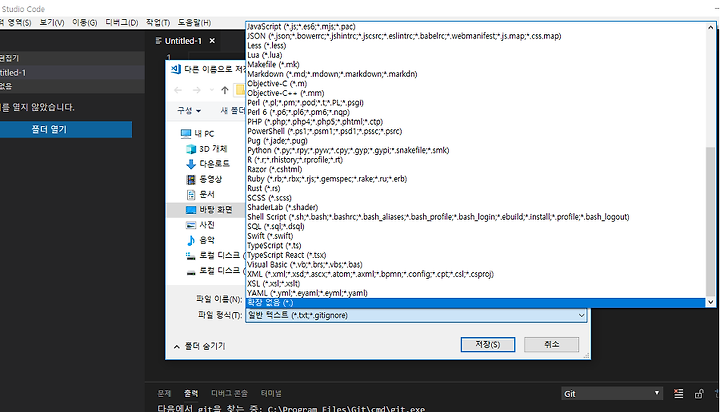This screenshot has height=412, width=720.
Task: Select 내 PC in navigation tree
Action: (197, 134)
